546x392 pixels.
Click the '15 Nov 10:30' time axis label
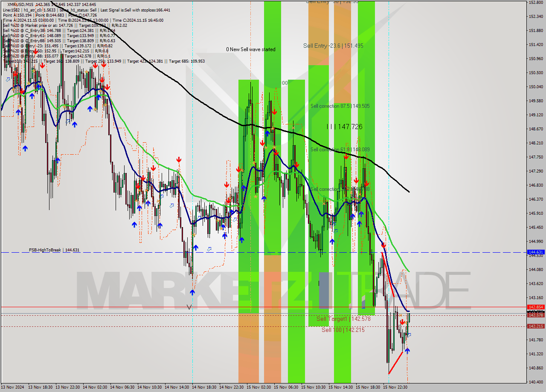pos(313,388)
